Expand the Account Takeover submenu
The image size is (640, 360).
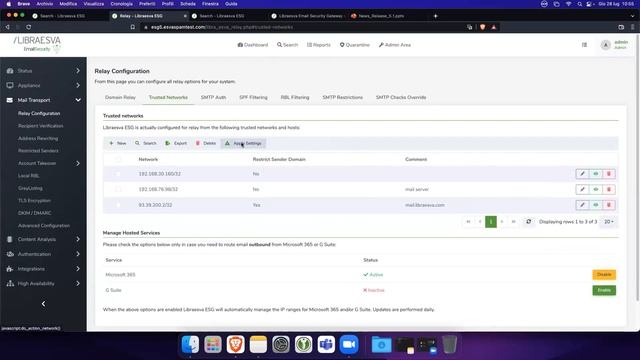(49, 163)
